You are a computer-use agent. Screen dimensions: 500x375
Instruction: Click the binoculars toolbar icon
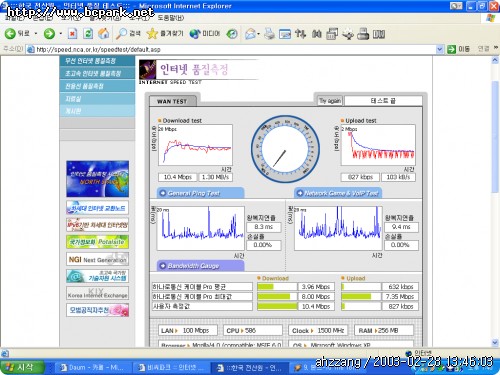pyautogui.click(x=316, y=34)
